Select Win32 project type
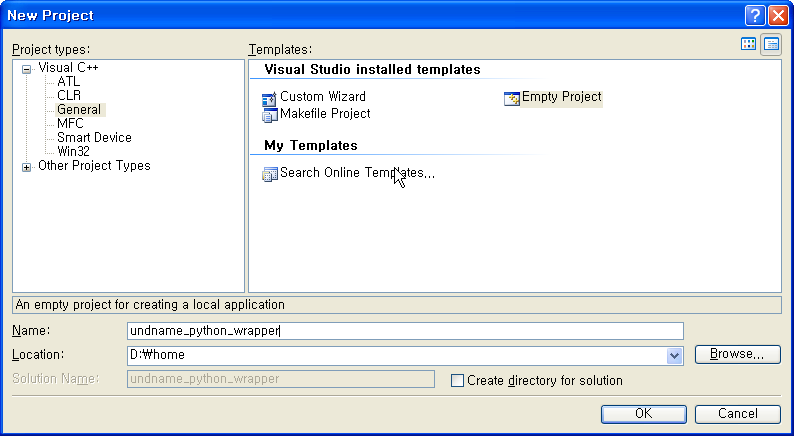Screen dimensions: 794x436 tap(73, 151)
